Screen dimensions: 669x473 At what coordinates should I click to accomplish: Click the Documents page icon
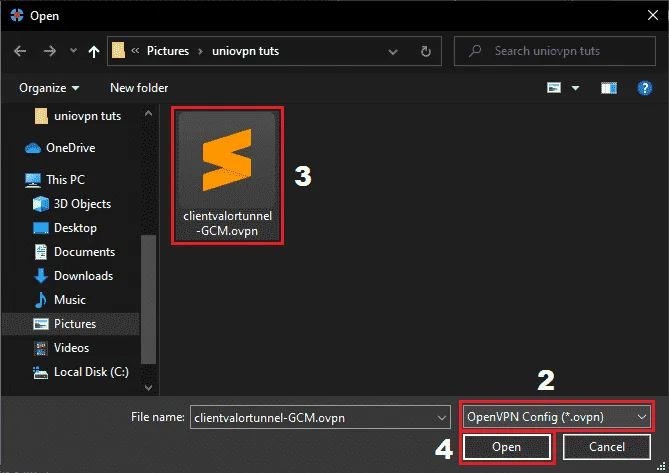tap(41, 252)
